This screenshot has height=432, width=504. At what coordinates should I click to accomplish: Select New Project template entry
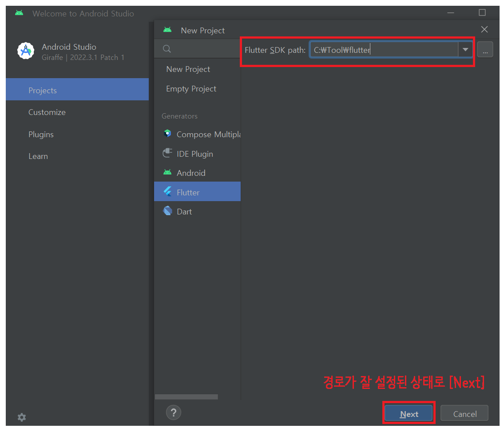pos(197,69)
